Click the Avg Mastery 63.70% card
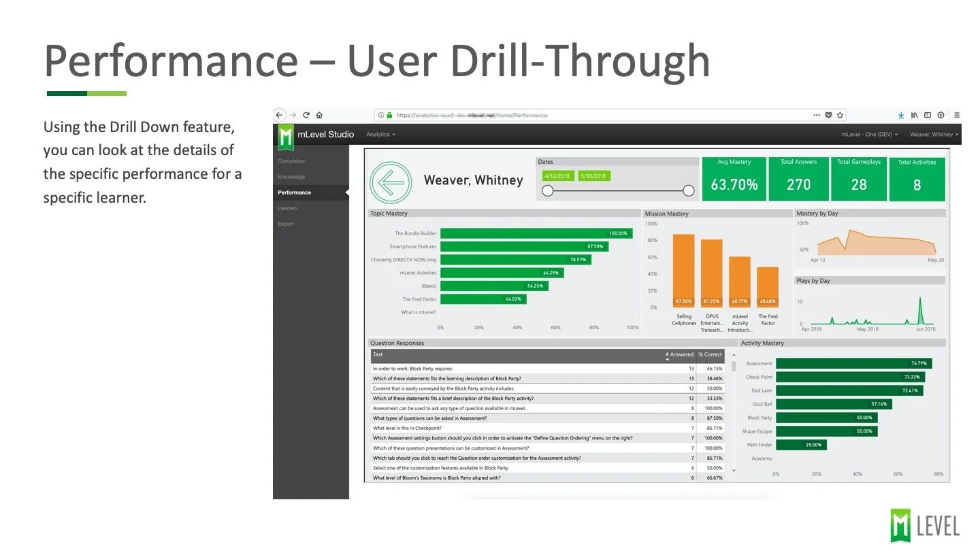Viewport: 980px width, 551px height. coord(734,180)
